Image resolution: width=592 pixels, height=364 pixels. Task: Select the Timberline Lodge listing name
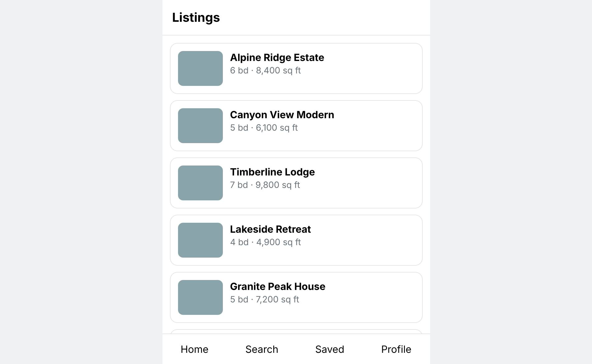click(272, 172)
